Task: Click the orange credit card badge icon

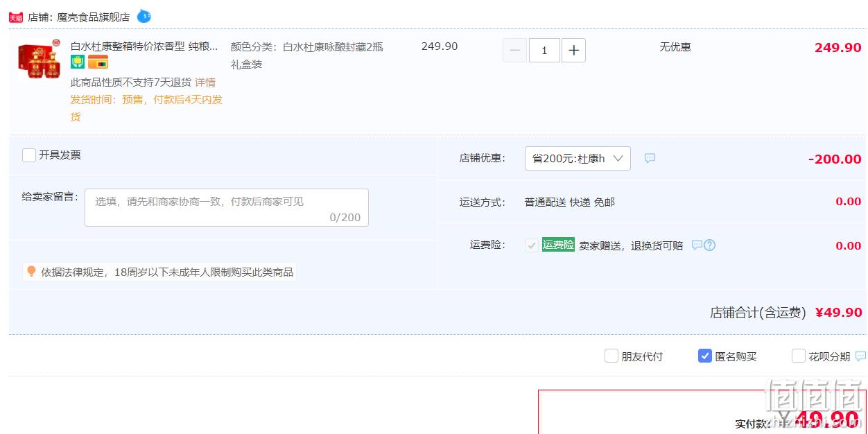Action: pyautogui.click(x=98, y=62)
